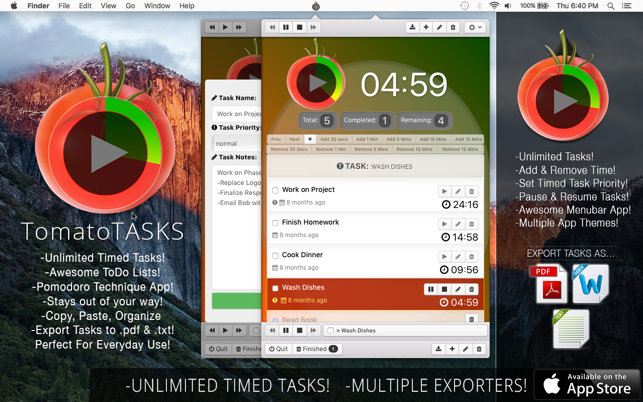Viewport: 643px width, 402px height.
Task: Skip to previous task in front window's top toolbar
Action: coord(272,27)
